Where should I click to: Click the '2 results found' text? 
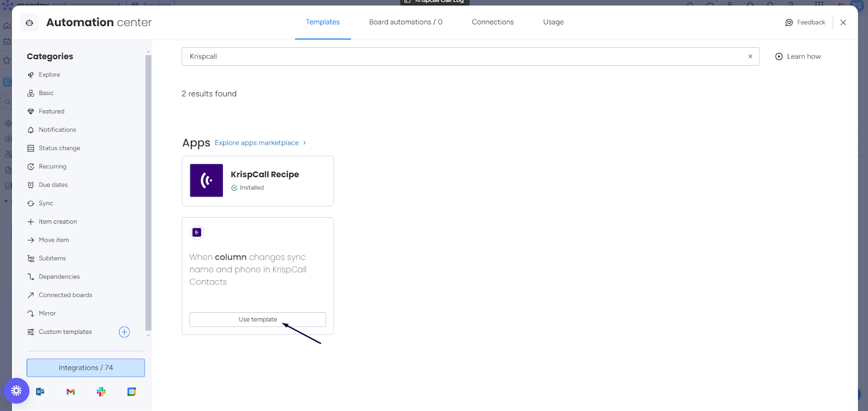coord(209,94)
